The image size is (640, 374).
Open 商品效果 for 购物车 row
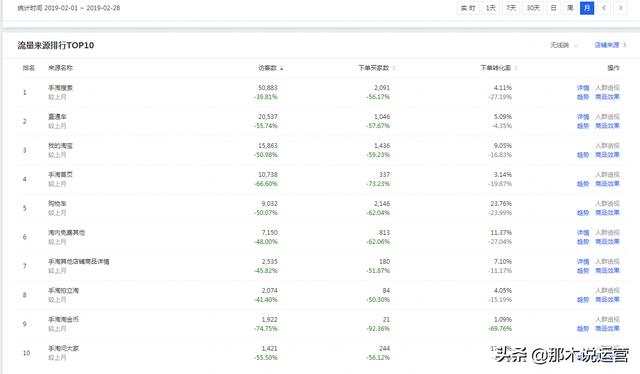(x=607, y=213)
